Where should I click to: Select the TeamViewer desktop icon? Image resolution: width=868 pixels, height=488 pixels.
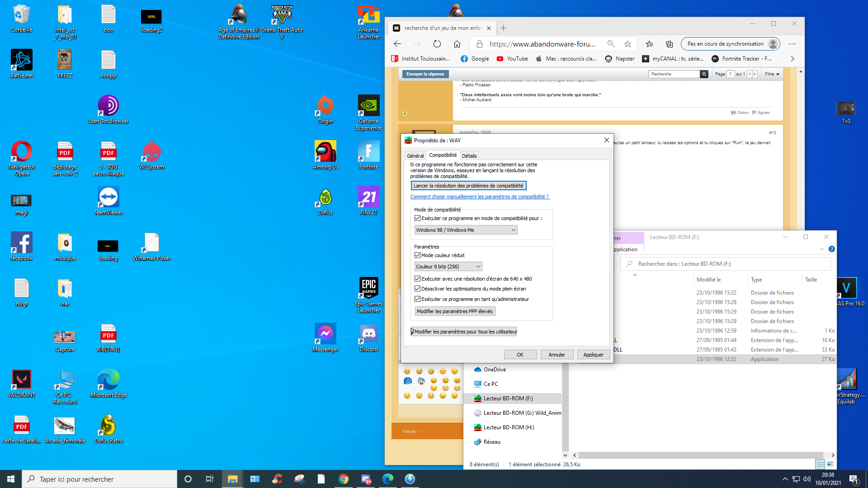(x=108, y=201)
